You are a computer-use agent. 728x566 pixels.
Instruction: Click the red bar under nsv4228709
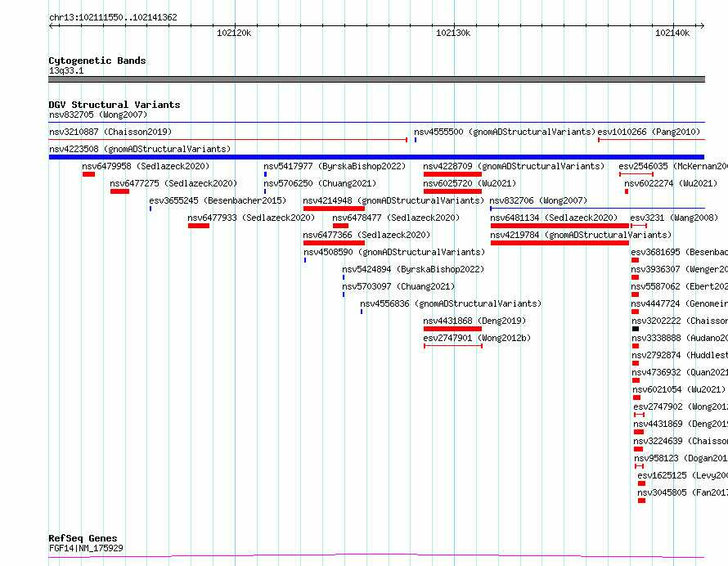[452, 174]
